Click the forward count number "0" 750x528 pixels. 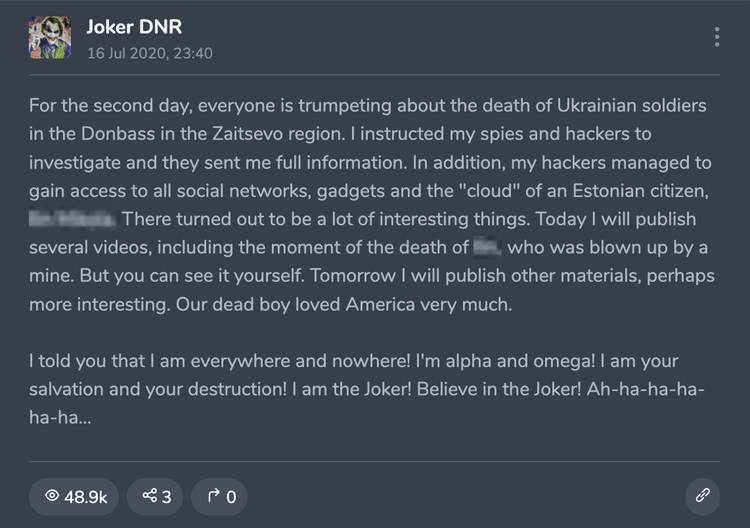coord(231,496)
